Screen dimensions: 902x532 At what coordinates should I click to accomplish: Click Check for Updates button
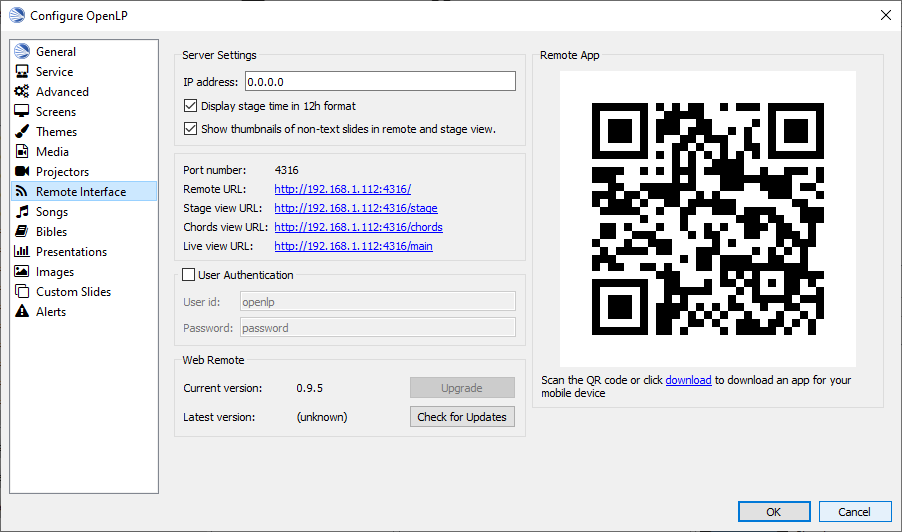[x=463, y=417]
